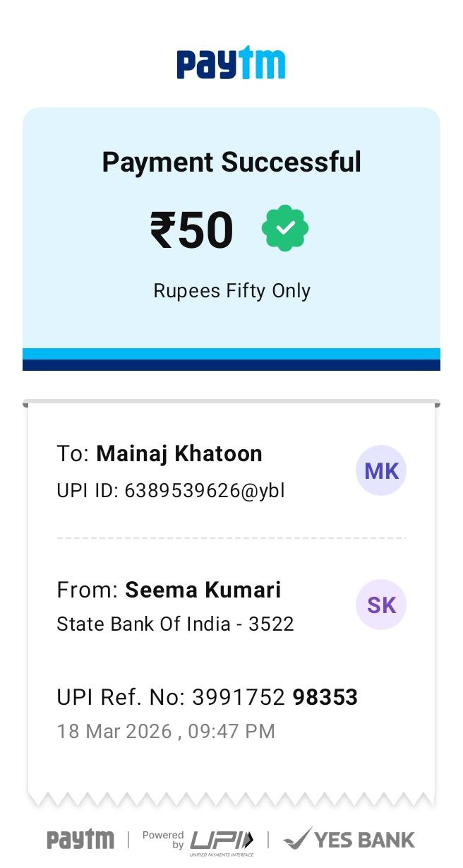Viewport: 463px width, 868px height.
Task: Tap the Paytm logo at top
Action: click(231, 64)
